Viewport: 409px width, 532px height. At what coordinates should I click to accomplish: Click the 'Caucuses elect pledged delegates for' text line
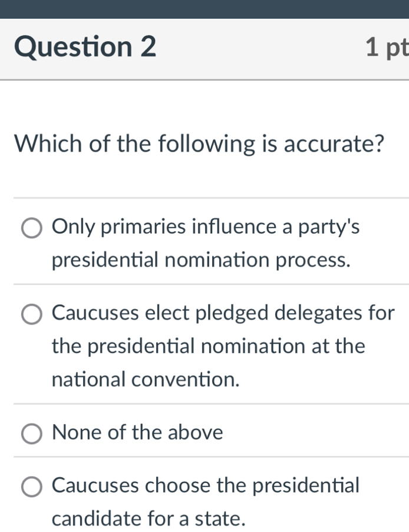click(223, 313)
